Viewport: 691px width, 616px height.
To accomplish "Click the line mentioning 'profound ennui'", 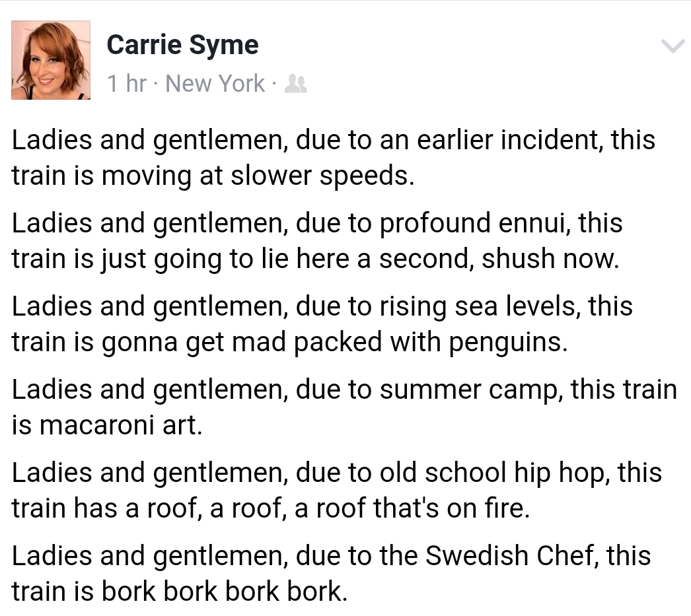I will pos(317,223).
